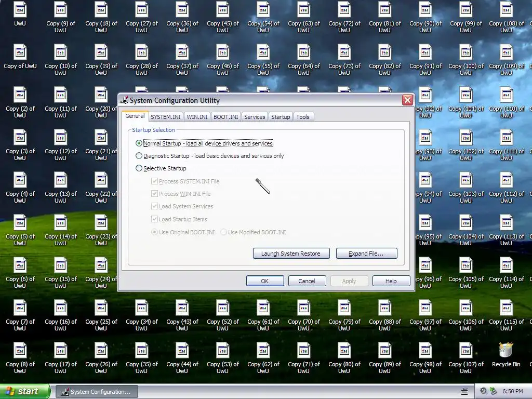Click the Expand File... button
The width and height of the screenshot is (532, 399).
366,254
